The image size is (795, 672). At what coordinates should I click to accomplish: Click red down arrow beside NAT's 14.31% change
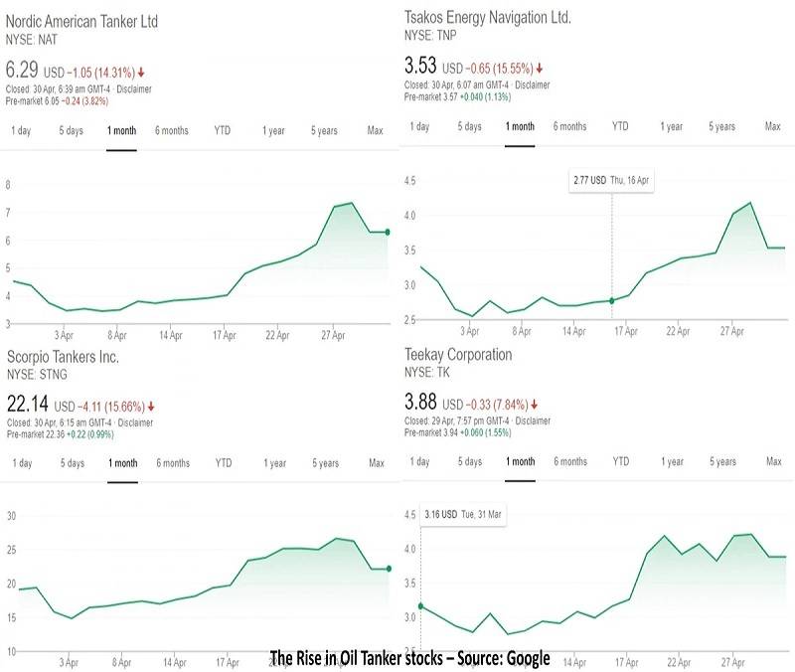(142, 73)
